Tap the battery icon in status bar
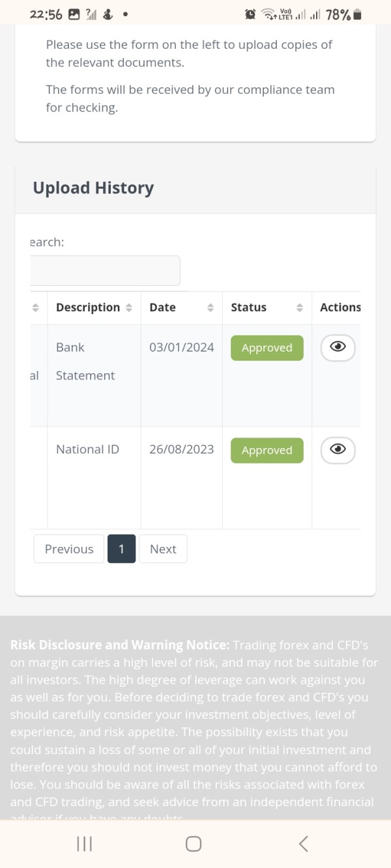 pyautogui.click(x=356, y=14)
